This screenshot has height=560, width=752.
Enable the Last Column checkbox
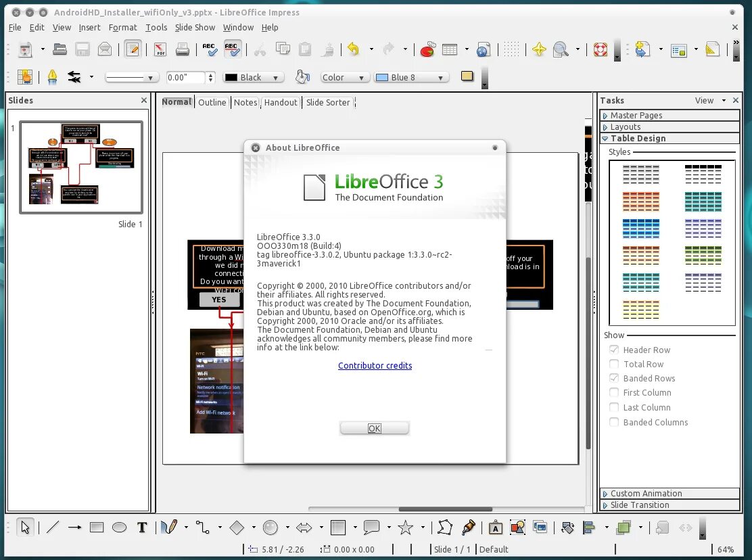614,407
